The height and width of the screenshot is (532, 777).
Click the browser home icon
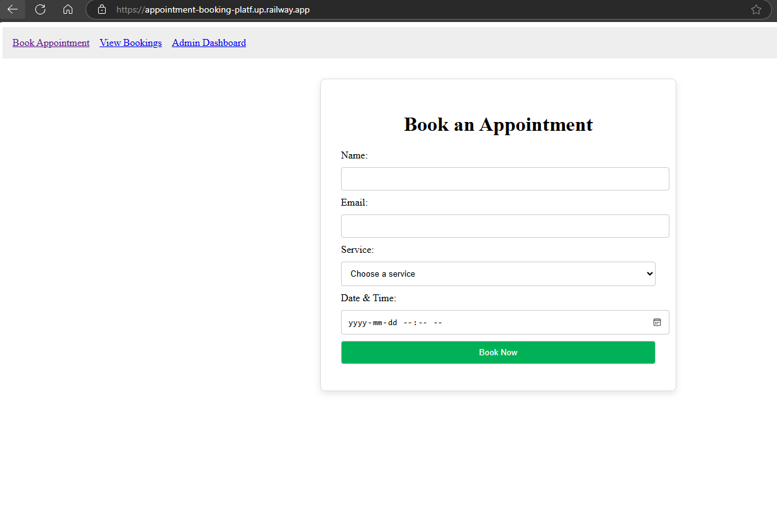[67, 9]
